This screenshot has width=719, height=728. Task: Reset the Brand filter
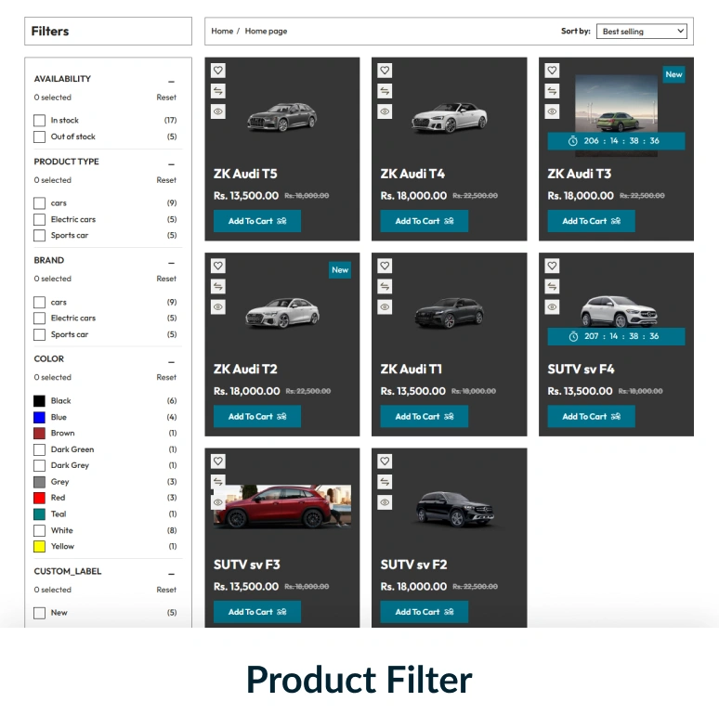pos(166,279)
